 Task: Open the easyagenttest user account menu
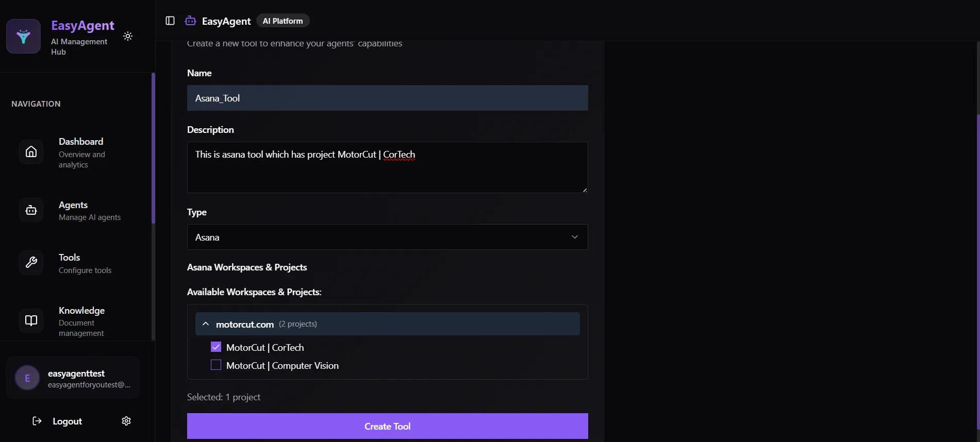coord(73,378)
